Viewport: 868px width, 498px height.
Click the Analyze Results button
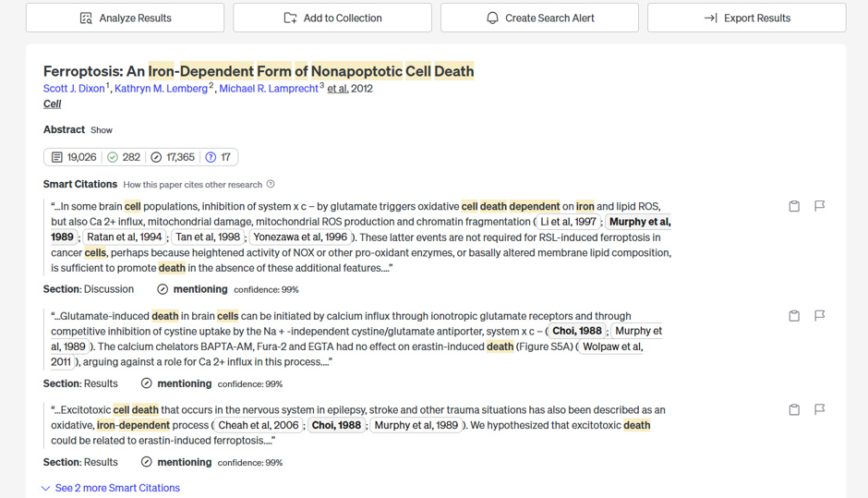[x=125, y=18]
